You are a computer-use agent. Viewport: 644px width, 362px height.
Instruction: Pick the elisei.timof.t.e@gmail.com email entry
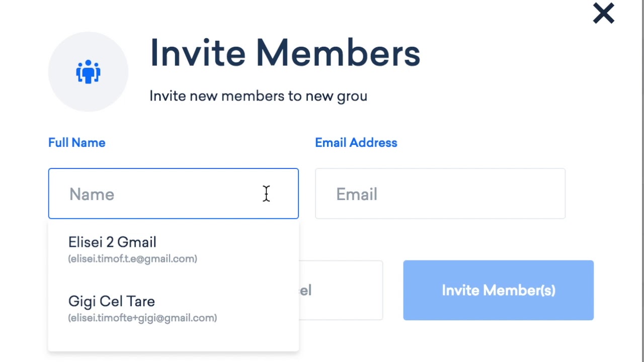point(132,259)
